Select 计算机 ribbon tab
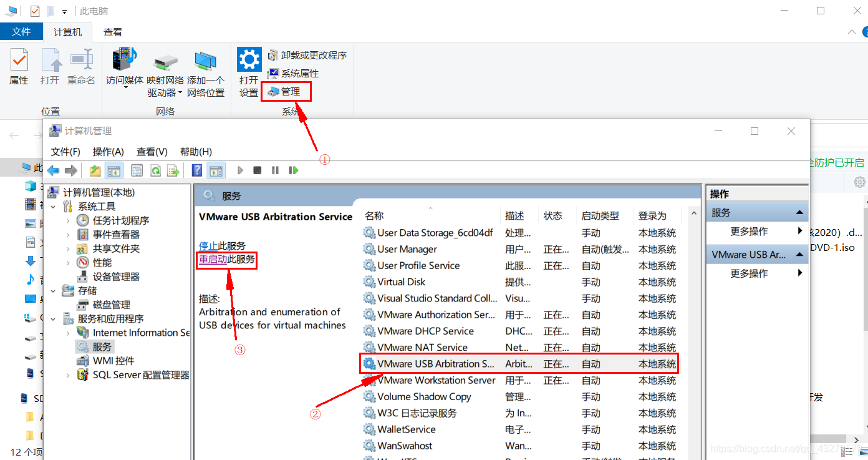Screen dimensions: 868x460 point(68,32)
